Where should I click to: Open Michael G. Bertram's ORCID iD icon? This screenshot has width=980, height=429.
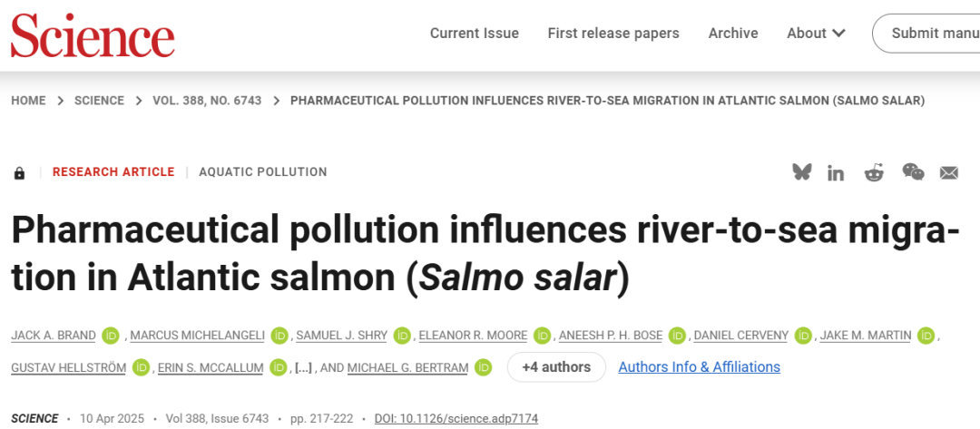(x=483, y=368)
